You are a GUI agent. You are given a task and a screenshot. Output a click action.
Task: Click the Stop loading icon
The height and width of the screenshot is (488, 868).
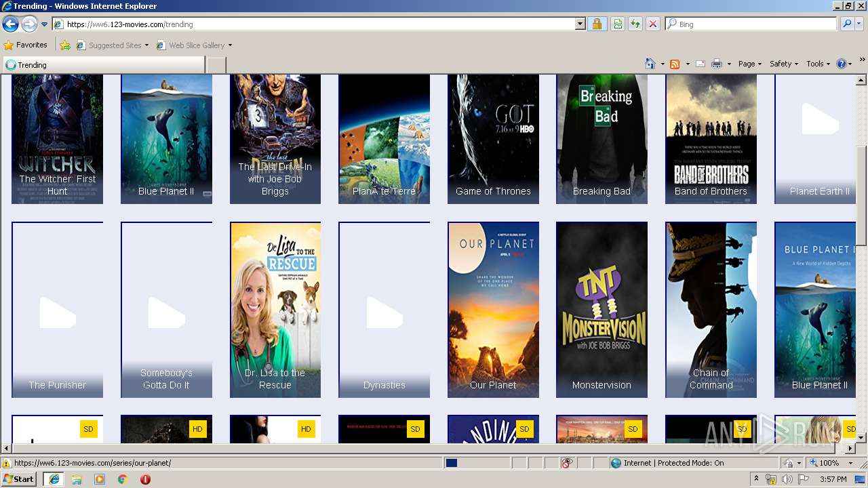click(652, 24)
